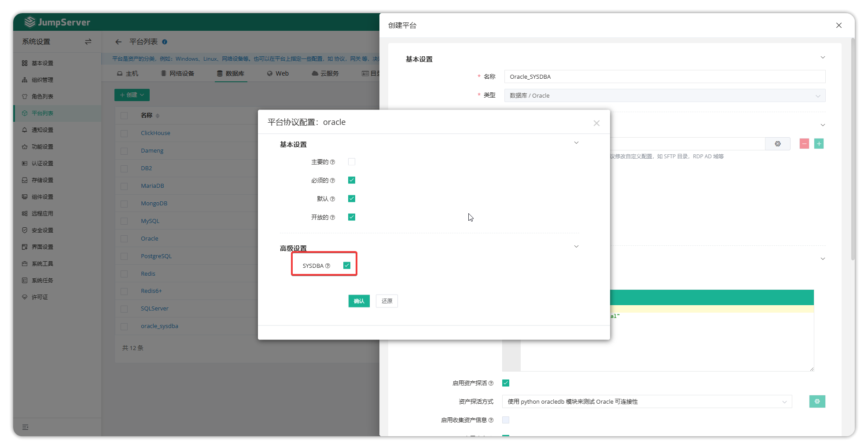Click the SYSDBA help question icon
The width and height of the screenshot is (868, 445).
click(327, 266)
